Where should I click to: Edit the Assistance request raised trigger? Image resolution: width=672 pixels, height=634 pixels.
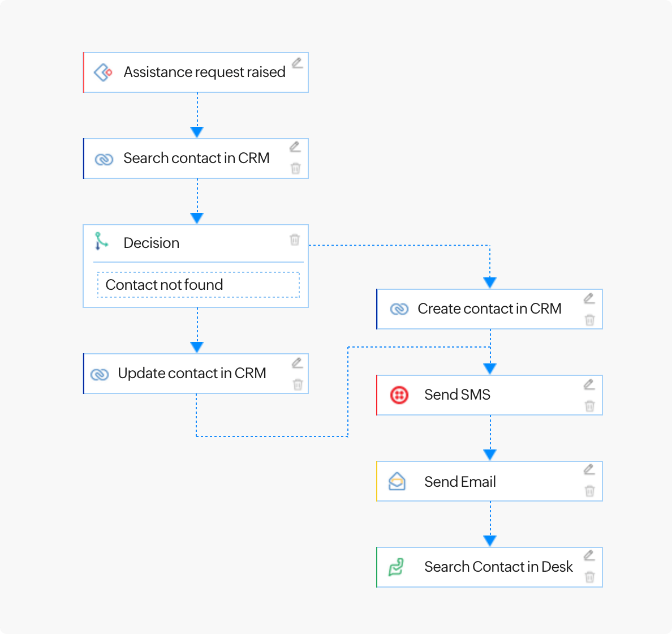[x=297, y=62]
